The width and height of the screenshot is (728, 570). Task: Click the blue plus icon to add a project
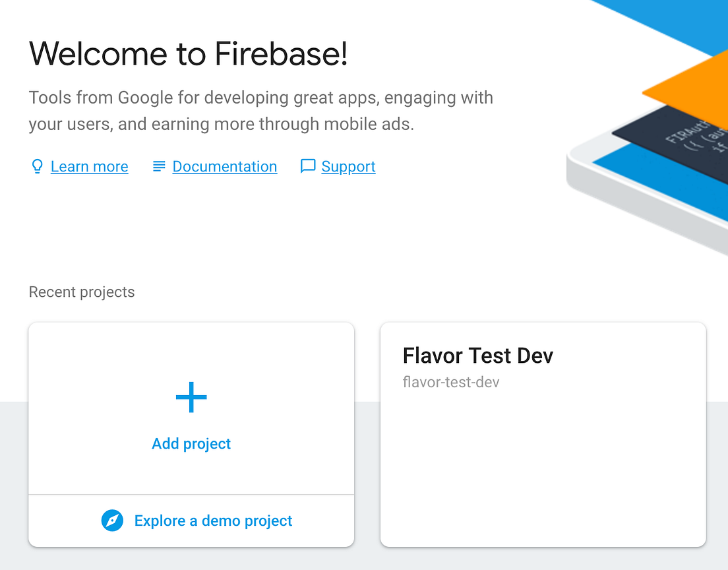click(191, 397)
